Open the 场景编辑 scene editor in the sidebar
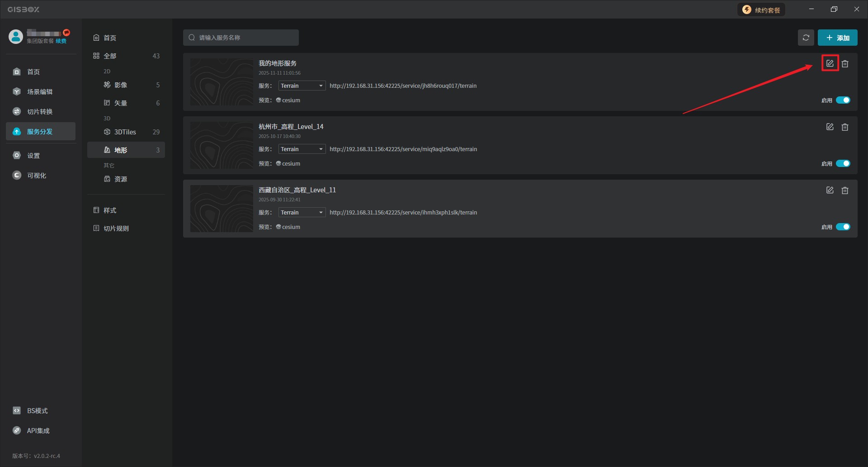The height and width of the screenshot is (467, 868). [x=39, y=92]
